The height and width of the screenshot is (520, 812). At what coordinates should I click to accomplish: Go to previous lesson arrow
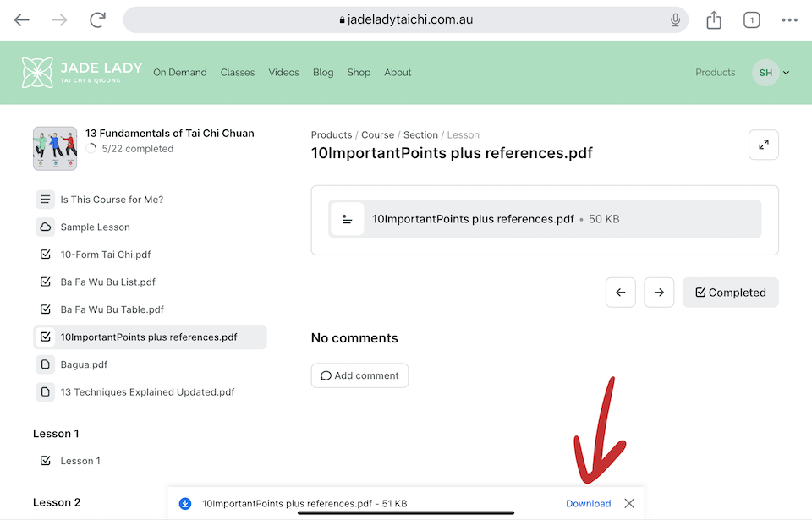pyautogui.click(x=620, y=293)
